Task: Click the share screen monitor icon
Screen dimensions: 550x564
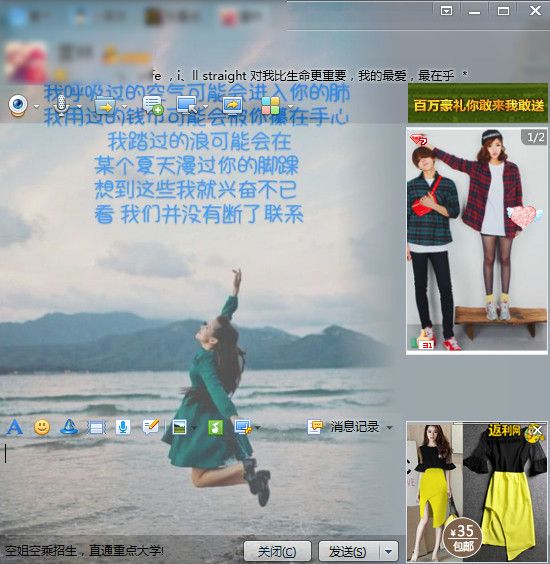Action: pos(232,105)
